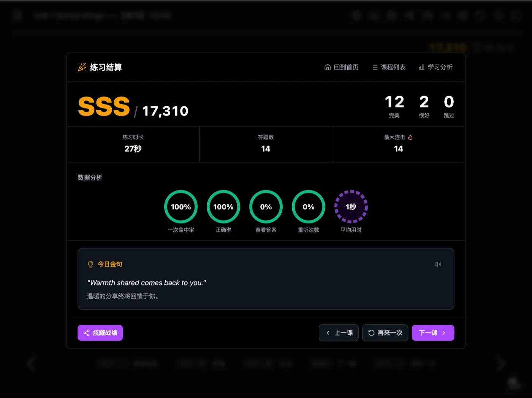Click the home icon beside 回到首页
532x398 pixels.
coord(327,67)
